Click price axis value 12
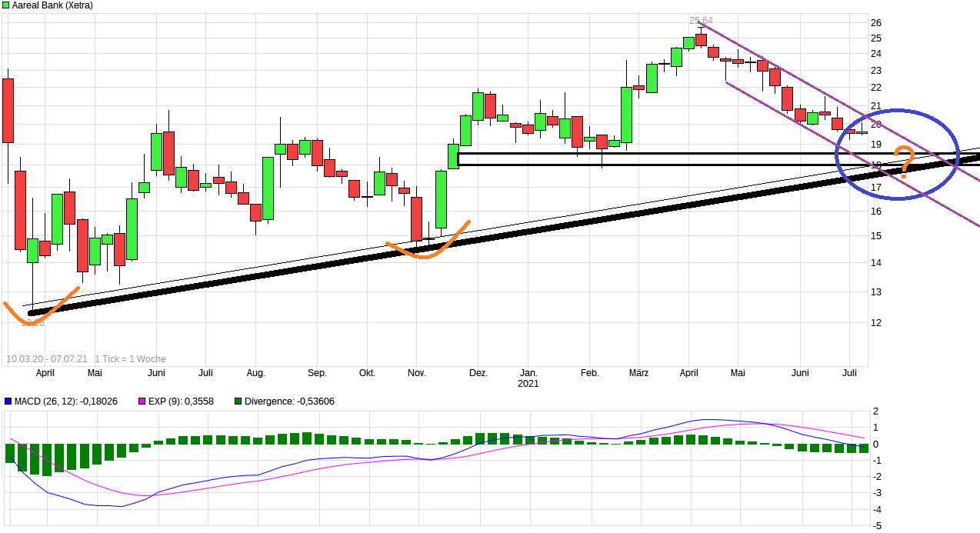The image size is (980, 533). point(876,323)
